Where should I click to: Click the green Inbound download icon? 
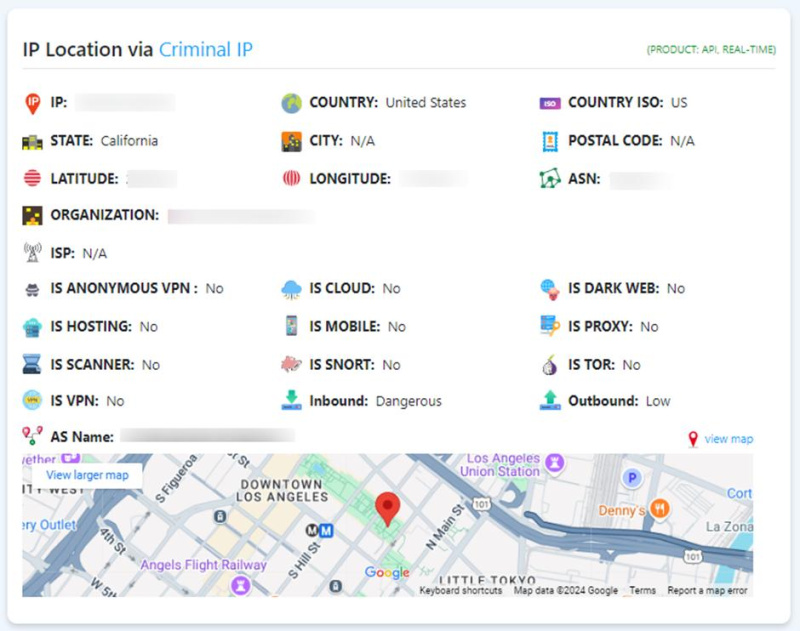point(291,400)
